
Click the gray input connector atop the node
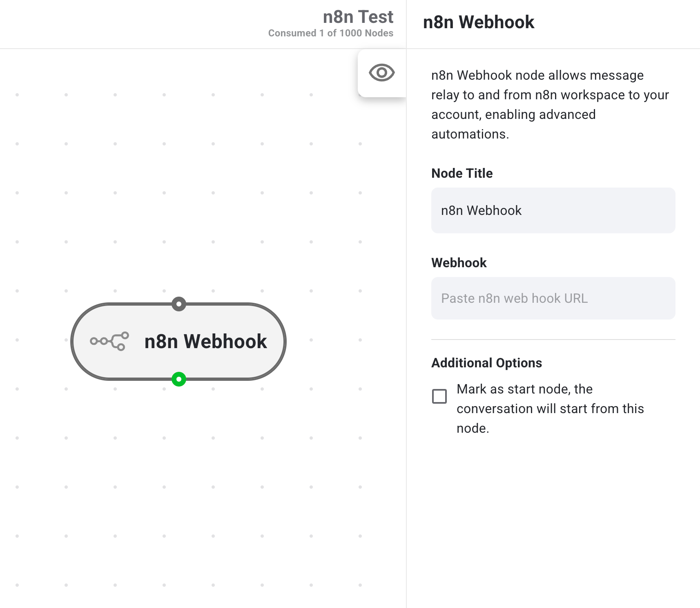pyautogui.click(x=179, y=304)
